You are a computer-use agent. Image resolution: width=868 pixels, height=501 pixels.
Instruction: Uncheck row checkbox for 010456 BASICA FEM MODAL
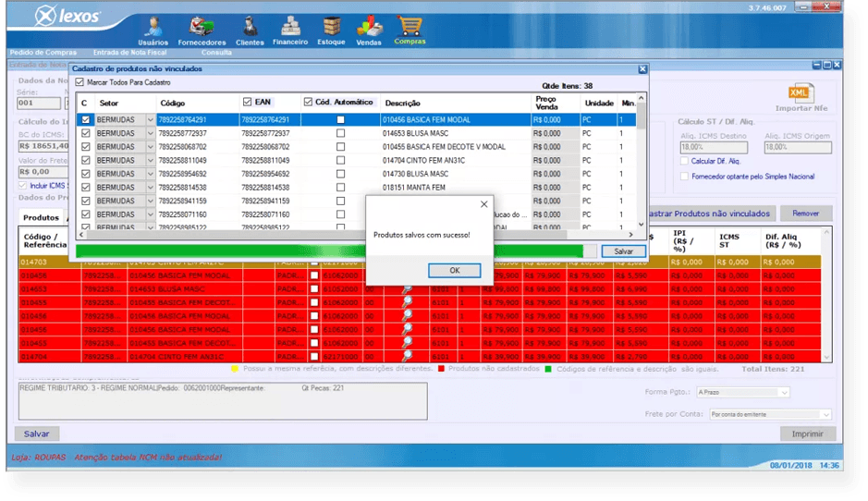pos(85,119)
